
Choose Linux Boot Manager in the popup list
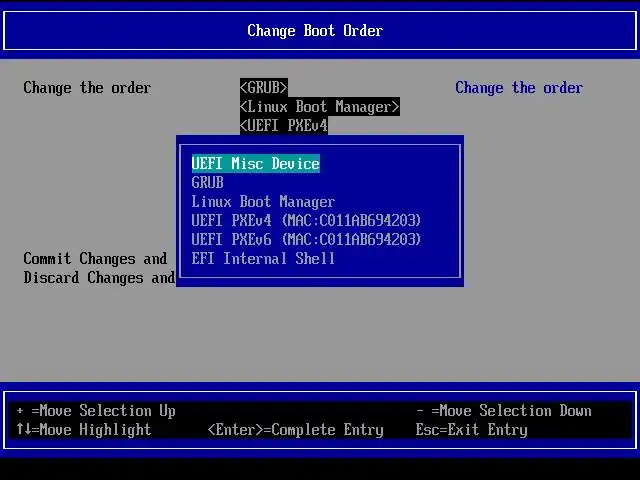[263, 202]
